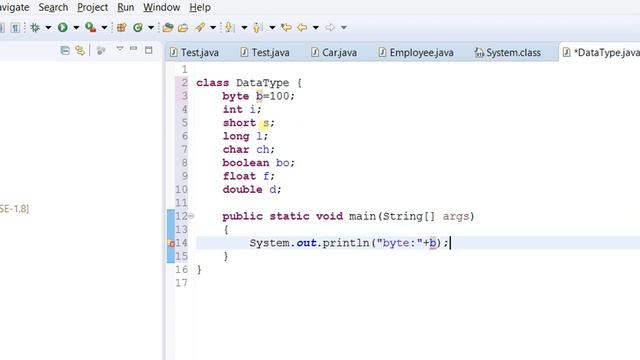
Task: Maximize the Package Explorer panel
Action: tap(149, 50)
